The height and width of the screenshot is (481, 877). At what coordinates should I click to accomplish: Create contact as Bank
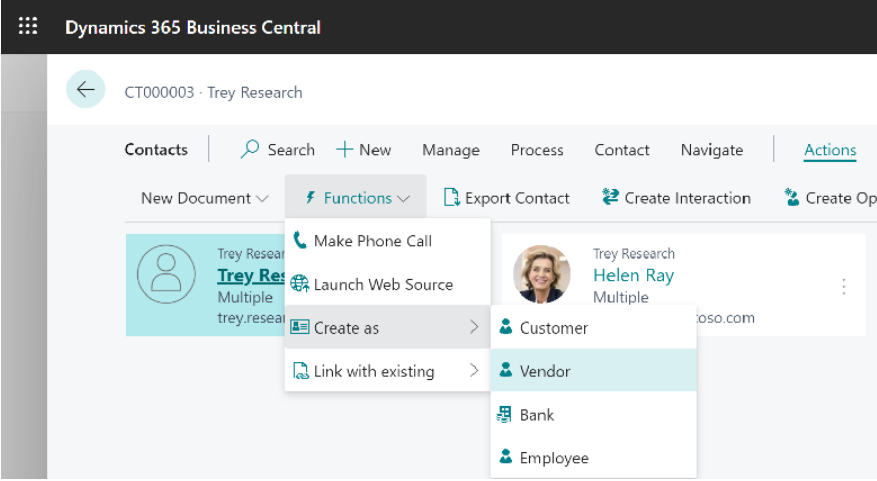point(593,414)
